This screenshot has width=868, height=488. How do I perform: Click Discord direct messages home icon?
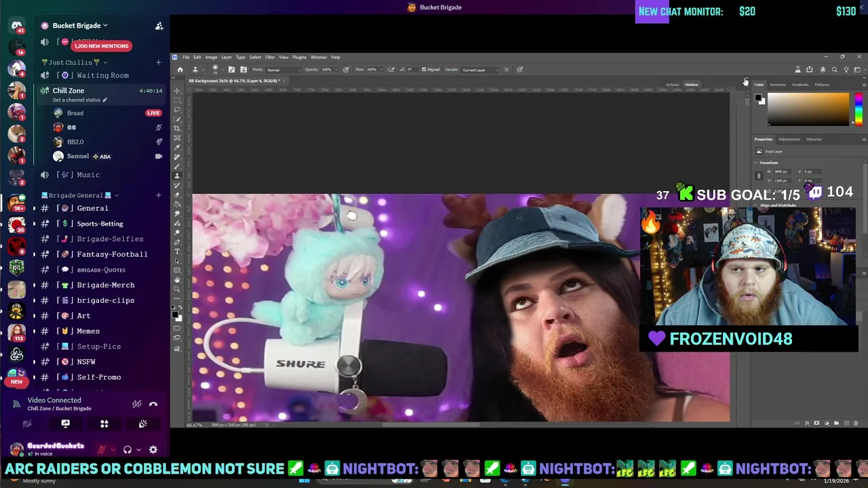pos(17,26)
